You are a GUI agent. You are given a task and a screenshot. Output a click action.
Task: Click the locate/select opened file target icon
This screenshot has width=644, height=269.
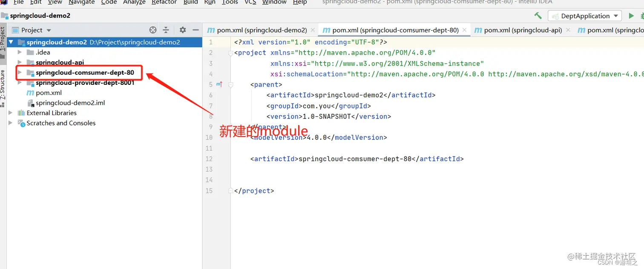[153, 30]
